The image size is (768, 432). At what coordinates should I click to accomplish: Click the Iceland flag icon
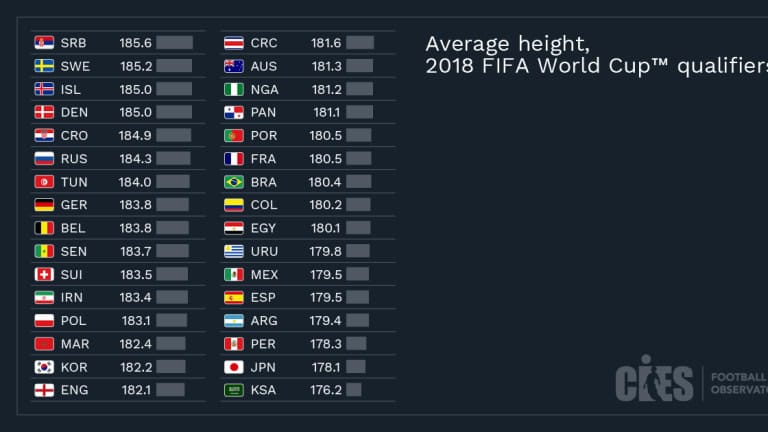click(x=44, y=89)
